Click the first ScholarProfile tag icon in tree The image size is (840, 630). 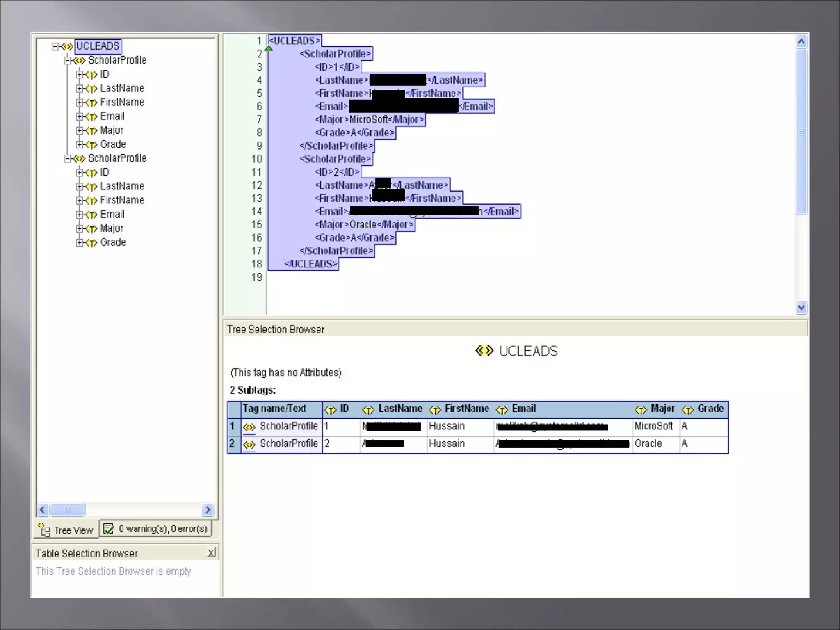(x=80, y=61)
